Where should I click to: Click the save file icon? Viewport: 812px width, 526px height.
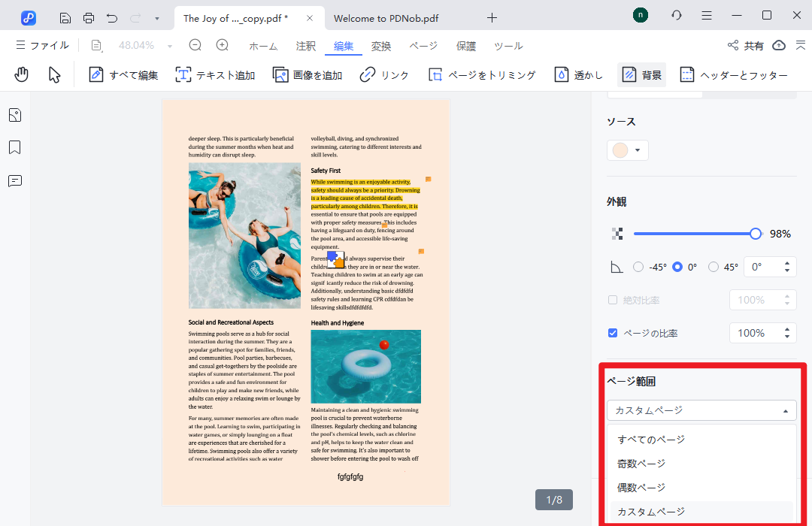click(x=65, y=17)
